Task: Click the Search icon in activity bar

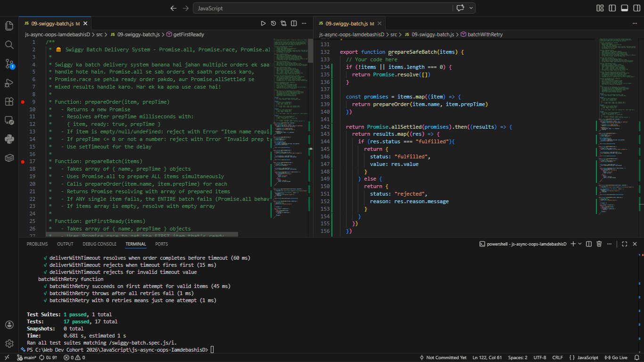Action: coord(9,45)
